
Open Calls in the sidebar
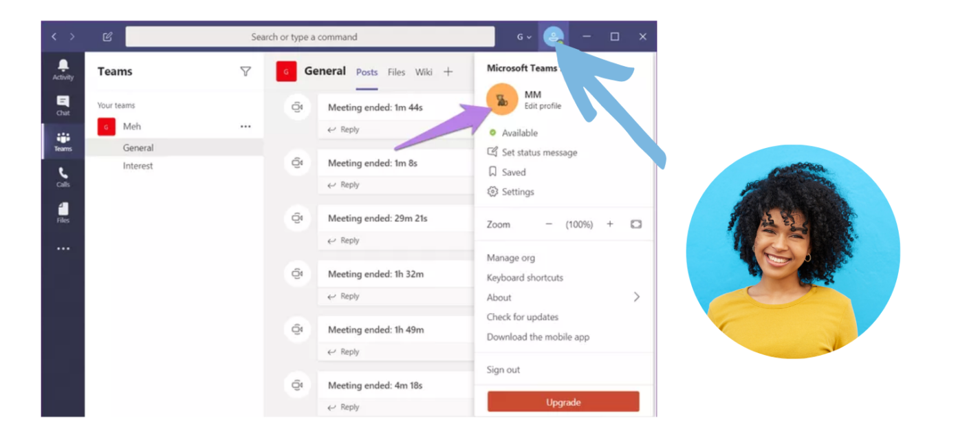pos(63,177)
